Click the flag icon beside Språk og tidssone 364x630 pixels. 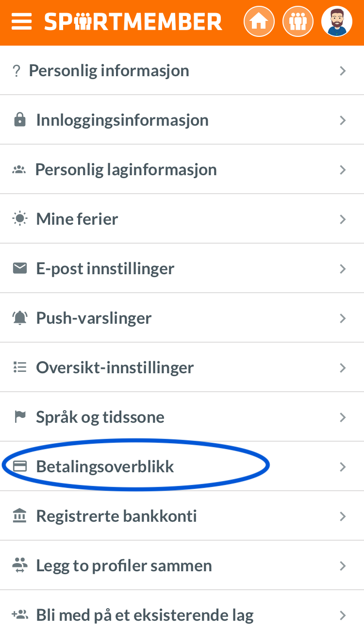[19, 417]
